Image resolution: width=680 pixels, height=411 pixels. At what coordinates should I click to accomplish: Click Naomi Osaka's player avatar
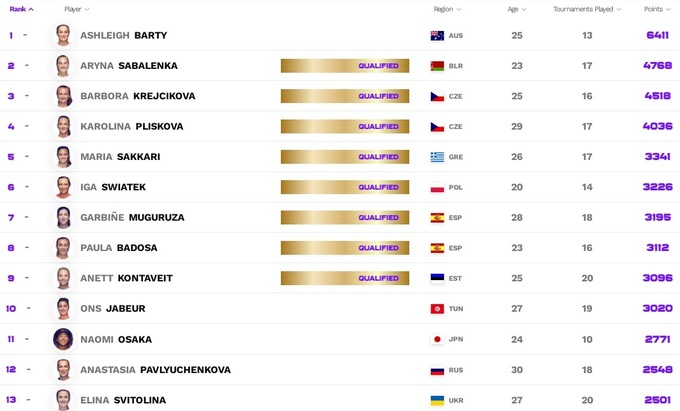click(x=63, y=339)
